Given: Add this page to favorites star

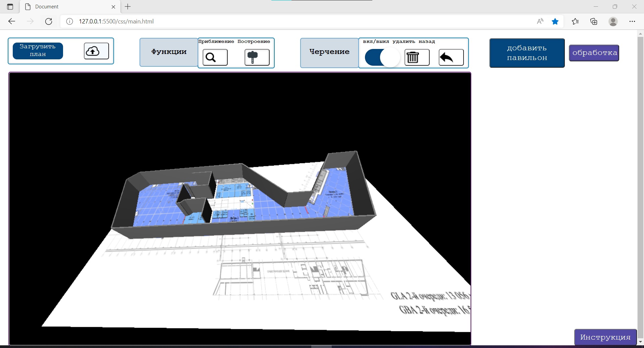Looking at the screenshot, I should coord(555,21).
